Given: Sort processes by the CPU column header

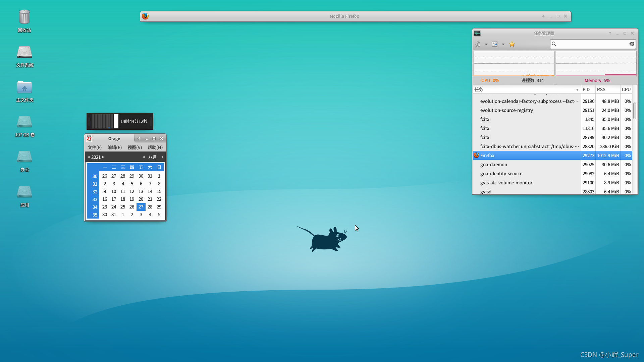Looking at the screenshot, I should tap(626, 89).
